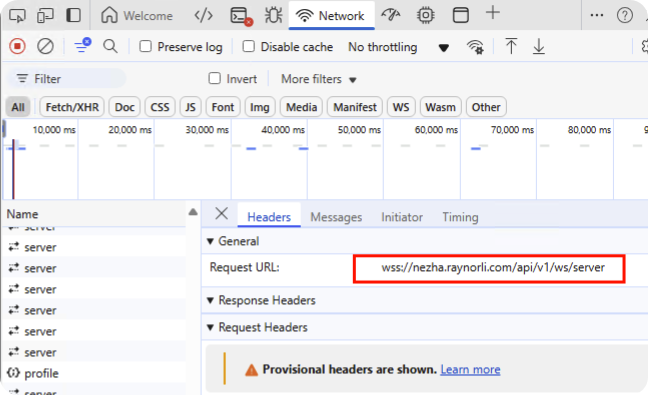Click the 40,000 ms timeline marker
The height and width of the screenshot is (395, 648).
[x=283, y=130]
